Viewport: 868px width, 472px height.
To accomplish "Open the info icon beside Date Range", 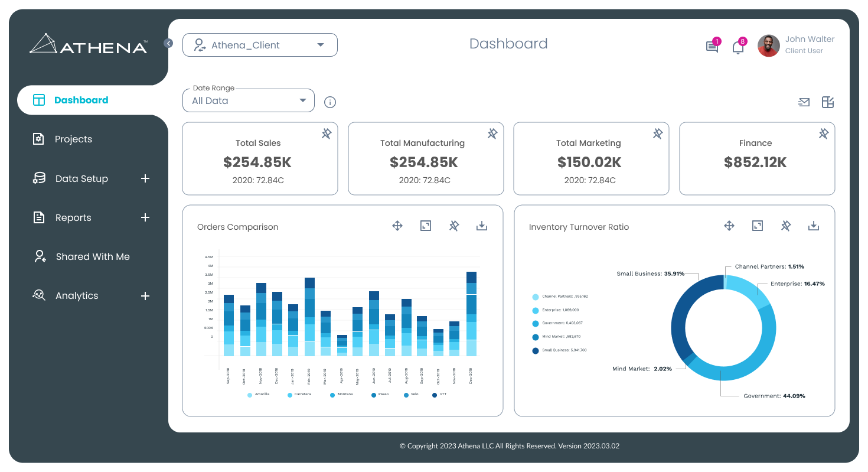I will 329,102.
